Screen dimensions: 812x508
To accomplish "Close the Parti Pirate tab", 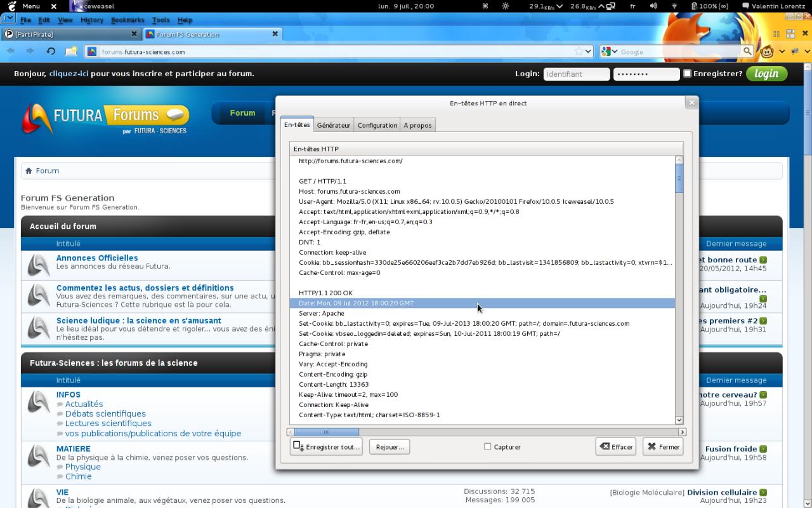I will pyautogui.click(x=134, y=34).
